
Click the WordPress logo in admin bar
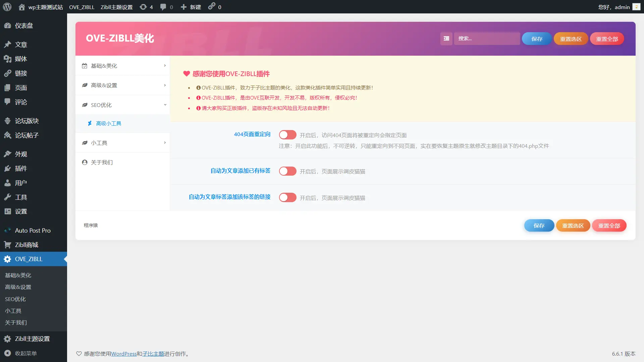[7, 7]
